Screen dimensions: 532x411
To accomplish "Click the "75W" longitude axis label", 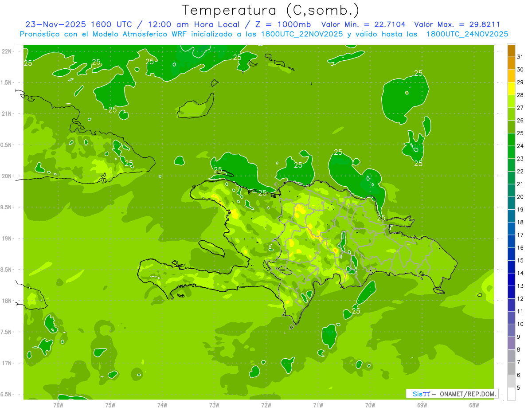I will [110, 405].
